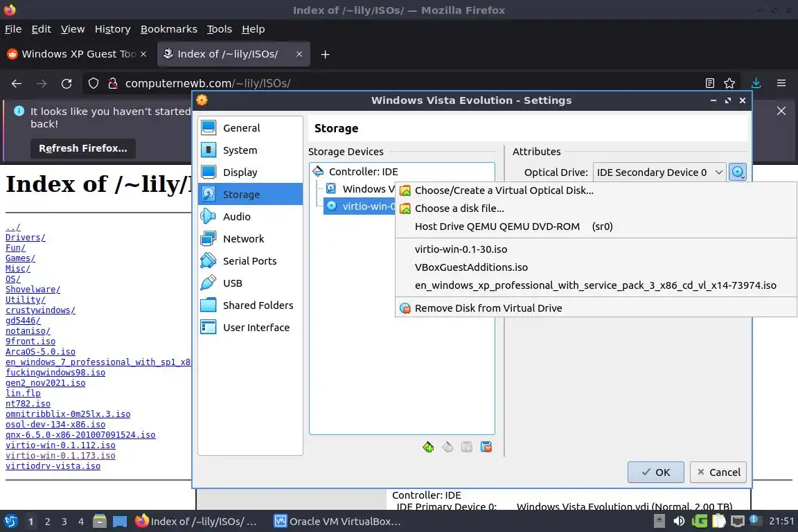
Task: Select VBoxGuestAdditions.iso from menu
Action: 596,267
